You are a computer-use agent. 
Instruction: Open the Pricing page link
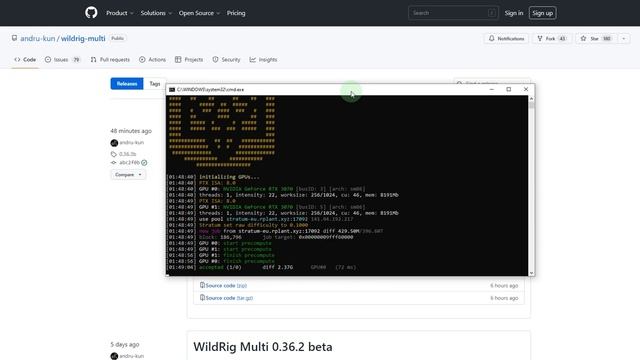pyautogui.click(x=236, y=13)
